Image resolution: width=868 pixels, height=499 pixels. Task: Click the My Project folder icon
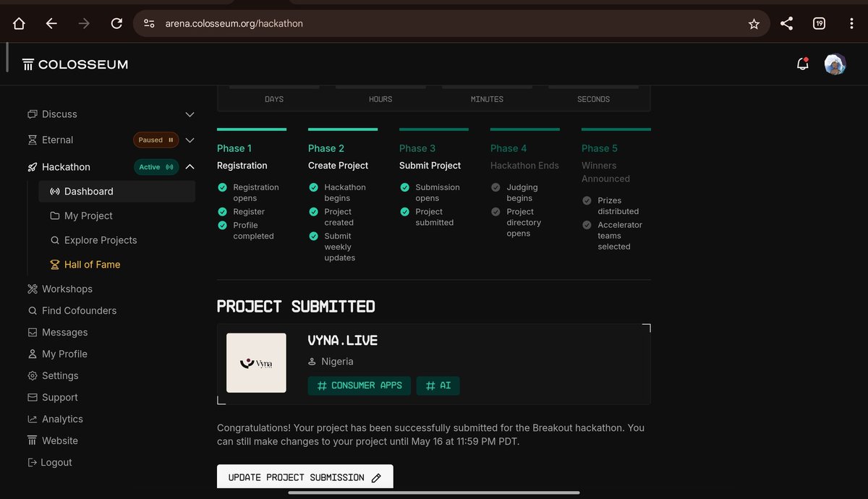55,216
